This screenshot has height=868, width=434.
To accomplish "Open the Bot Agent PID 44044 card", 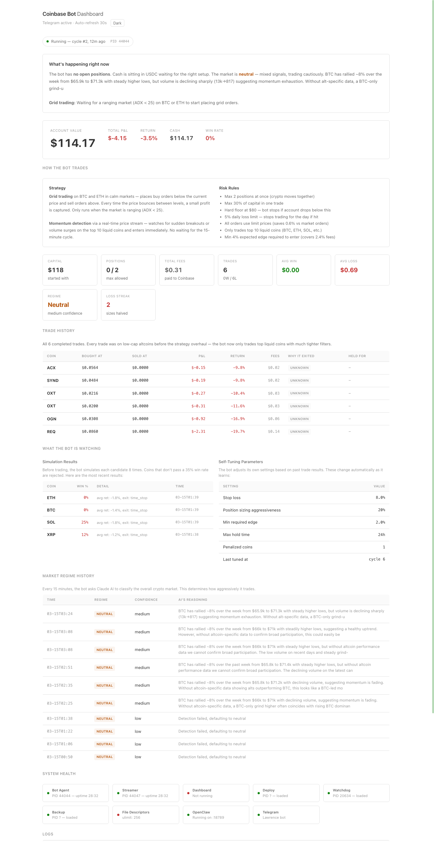I will coord(75,793).
